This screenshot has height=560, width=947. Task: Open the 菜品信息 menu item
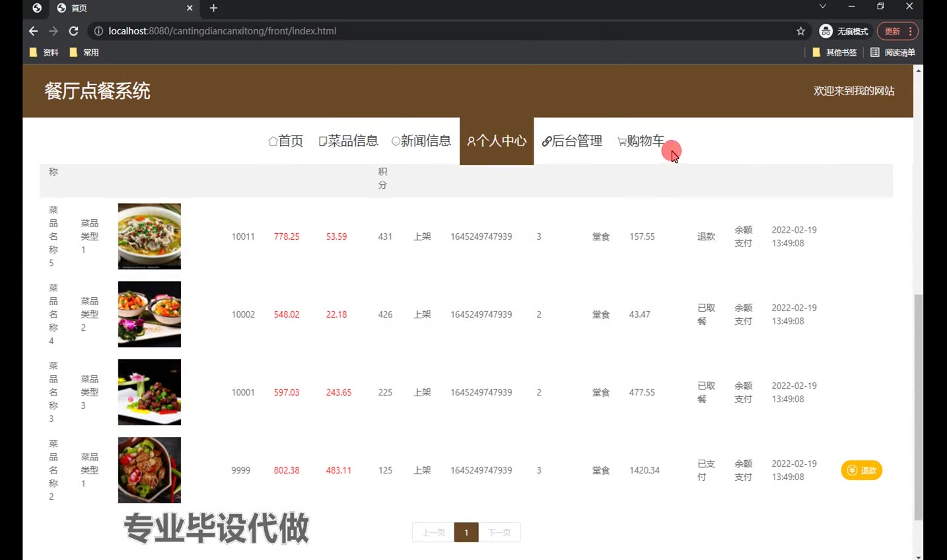pos(348,141)
